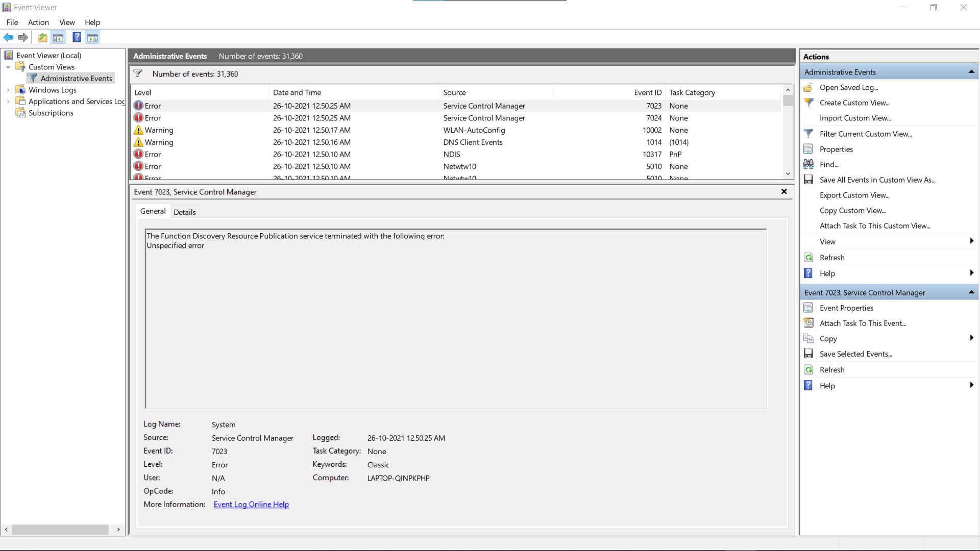Click the Back arrow toolbar icon
The image size is (980, 551).
point(8,37)
